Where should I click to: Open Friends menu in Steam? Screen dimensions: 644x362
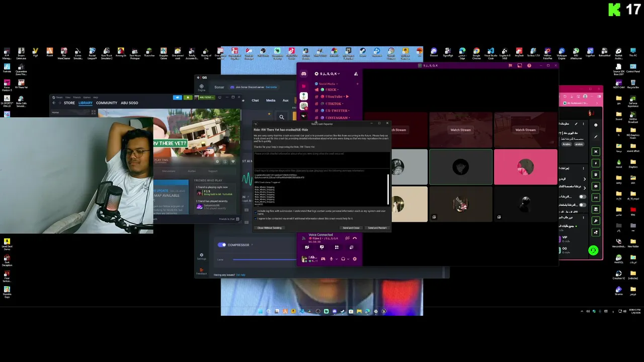coord(77,97)
